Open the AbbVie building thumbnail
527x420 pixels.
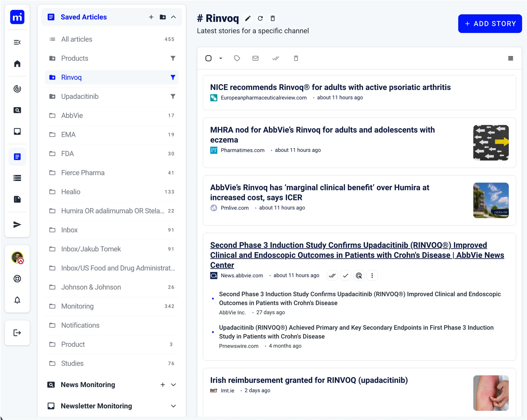(491, 200)
